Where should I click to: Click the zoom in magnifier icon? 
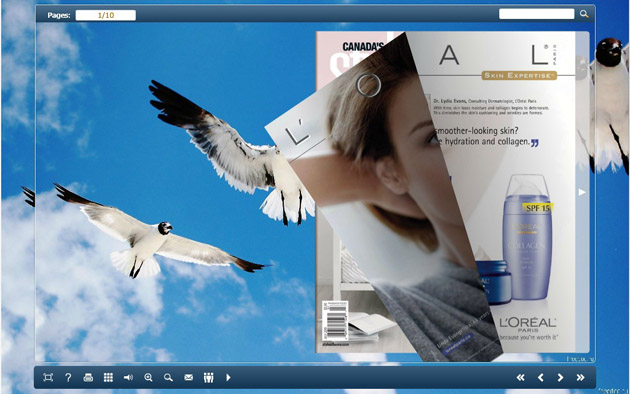148,378
